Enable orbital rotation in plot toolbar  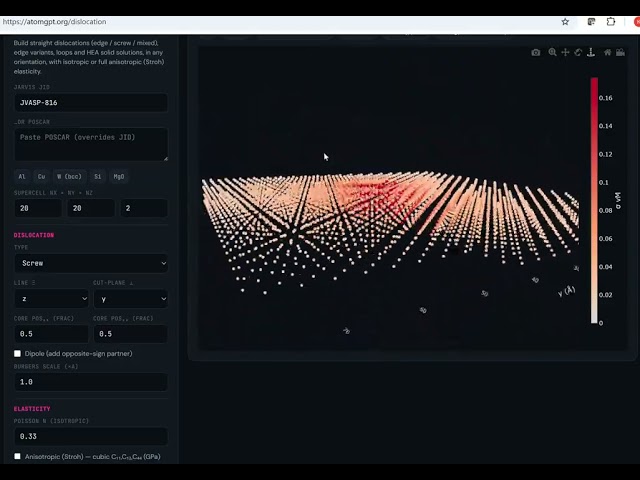(578, 52)
